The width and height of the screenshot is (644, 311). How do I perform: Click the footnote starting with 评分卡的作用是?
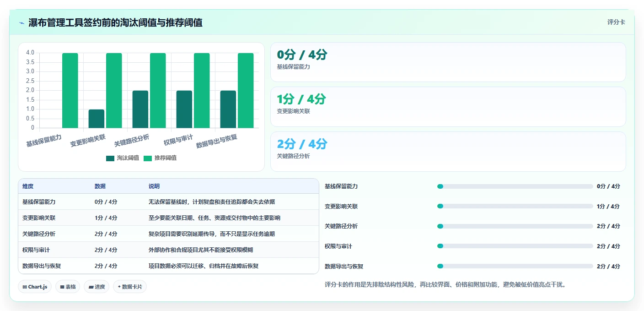coord(446,284)
